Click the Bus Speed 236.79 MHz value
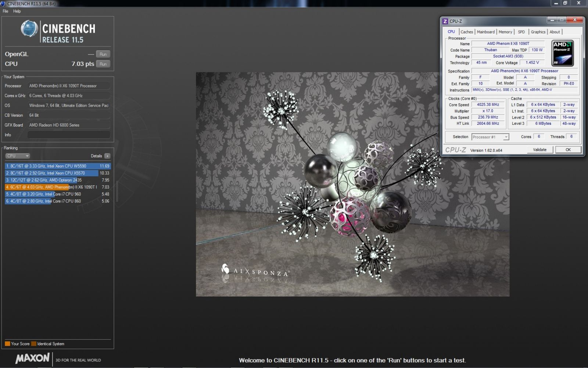This screenshot has height=368, width=588. pyautogui.click(x=488, y=117)
